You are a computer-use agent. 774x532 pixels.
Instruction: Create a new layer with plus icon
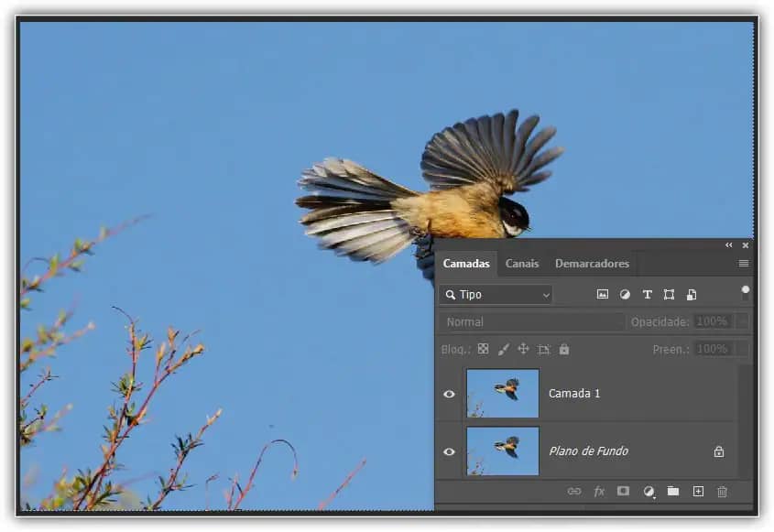pos(698,492)
